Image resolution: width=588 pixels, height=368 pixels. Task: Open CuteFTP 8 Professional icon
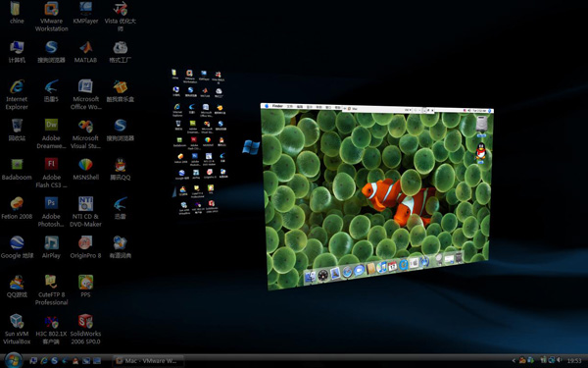(51, 290)
